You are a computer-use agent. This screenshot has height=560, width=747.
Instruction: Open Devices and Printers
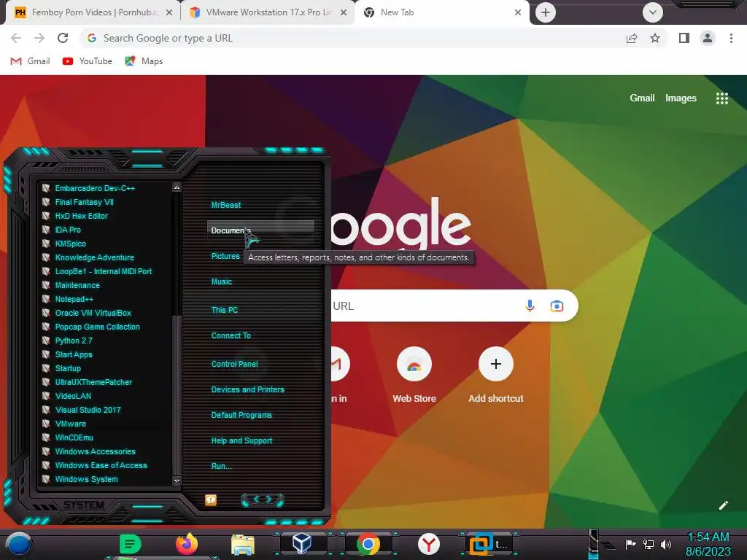coord(248,389)
